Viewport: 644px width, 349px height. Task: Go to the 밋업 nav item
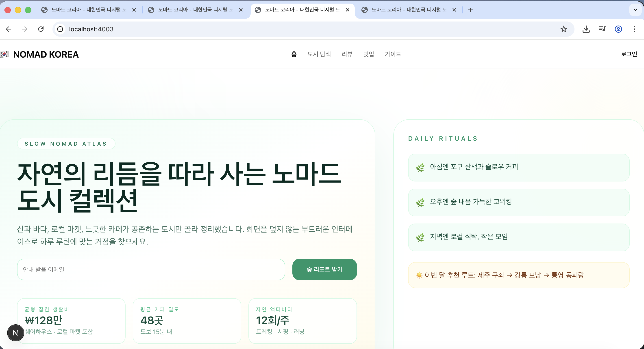point(368,54)
